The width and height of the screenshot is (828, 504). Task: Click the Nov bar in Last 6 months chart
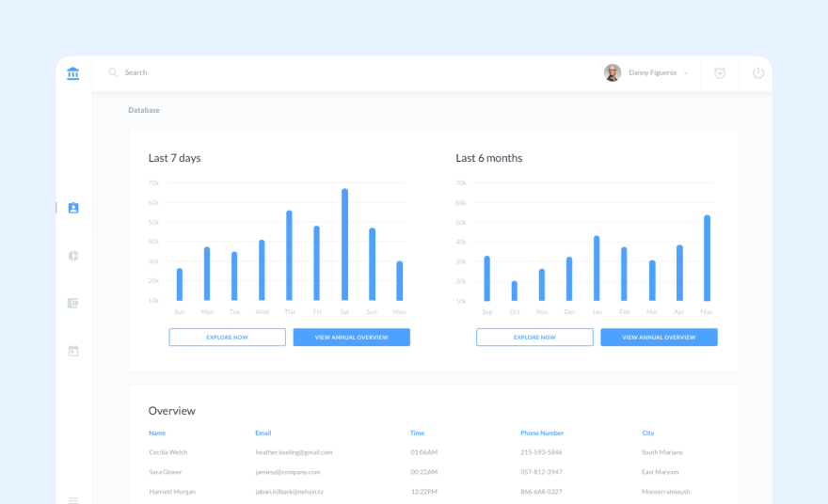tap(542, 285)
